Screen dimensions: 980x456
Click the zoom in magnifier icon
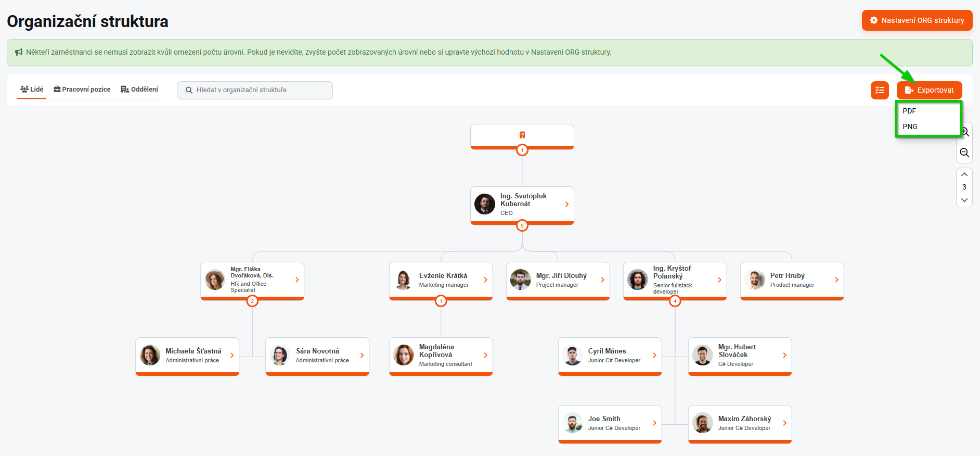click(965, 132)
